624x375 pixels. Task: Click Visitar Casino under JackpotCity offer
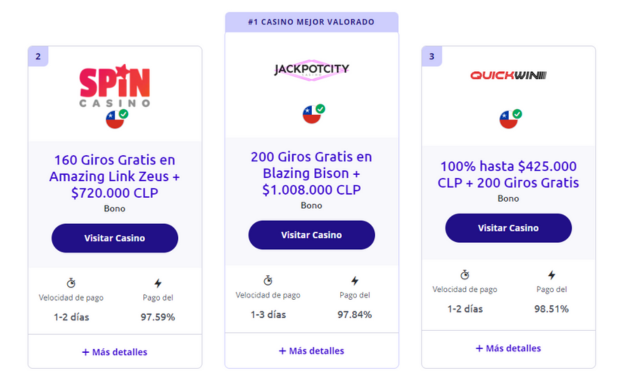point(312,235)
